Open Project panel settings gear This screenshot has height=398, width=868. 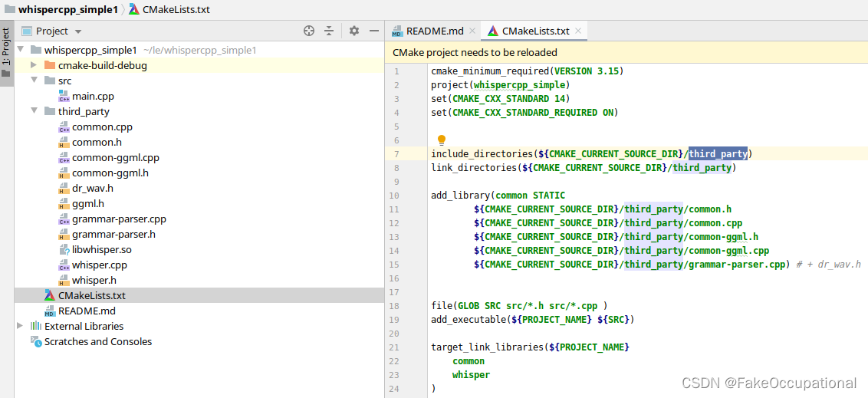(354, 31)
